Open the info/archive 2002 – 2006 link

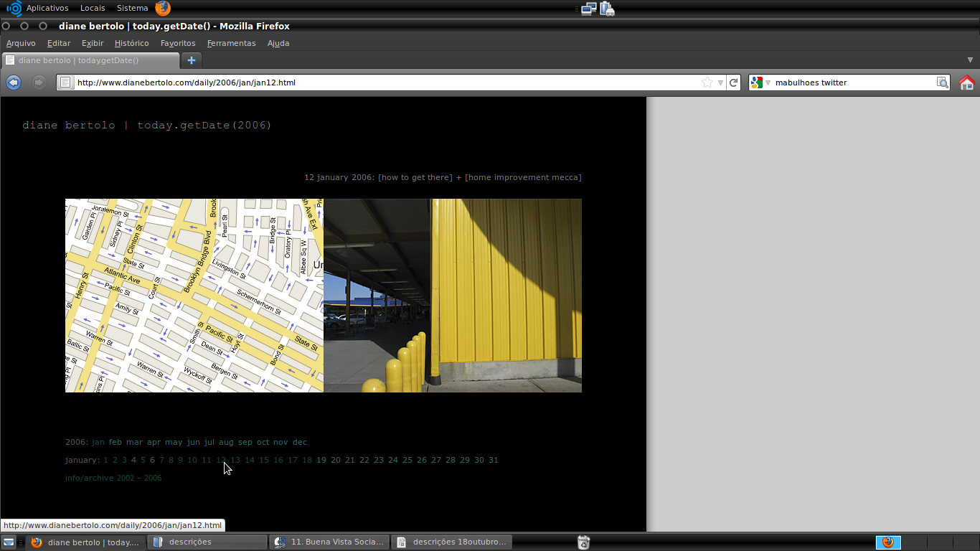click(113, 478)
